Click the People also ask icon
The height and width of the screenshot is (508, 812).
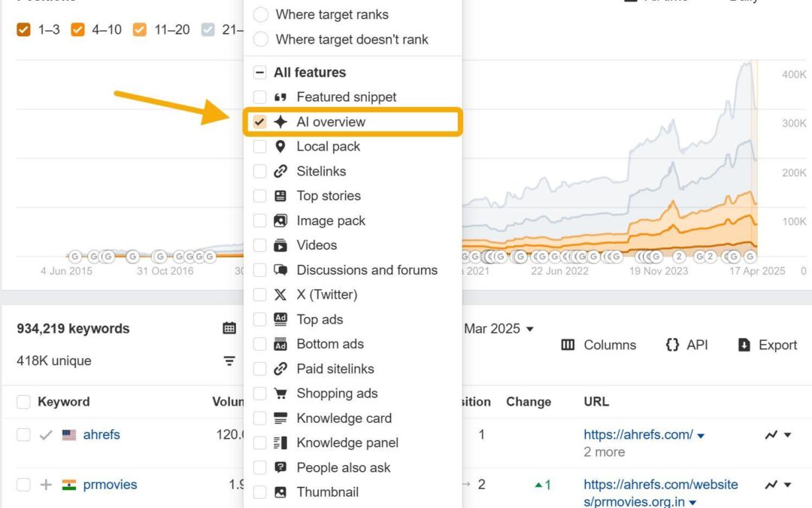280,467
